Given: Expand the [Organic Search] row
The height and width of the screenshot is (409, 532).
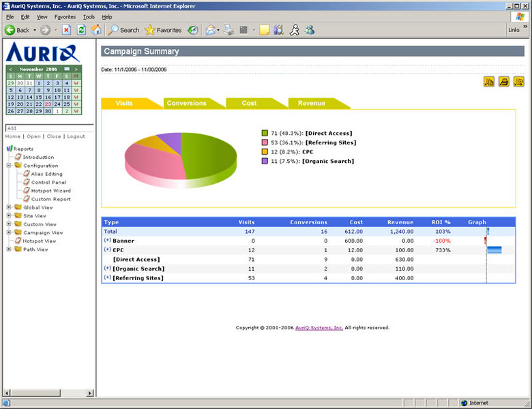Looking at the screenshot, I should [108, 268].
